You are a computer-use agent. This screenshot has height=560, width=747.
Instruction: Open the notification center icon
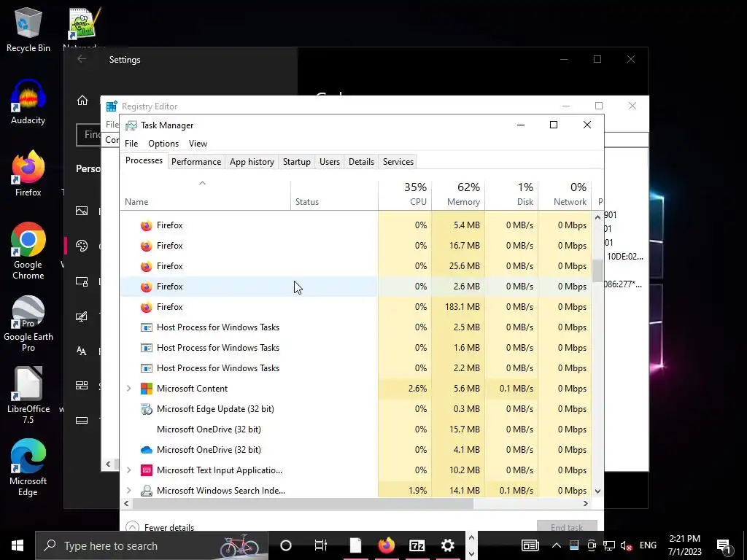pyautogui.click(x=724, y=545)
